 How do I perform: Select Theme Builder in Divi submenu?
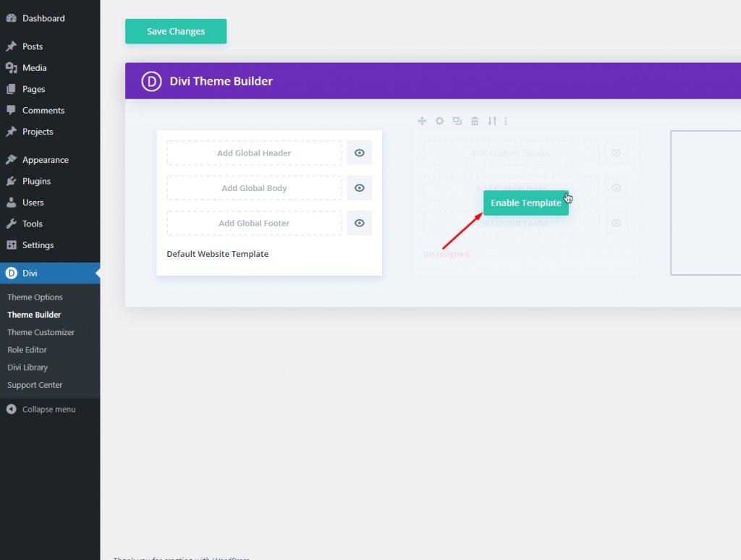34,315
